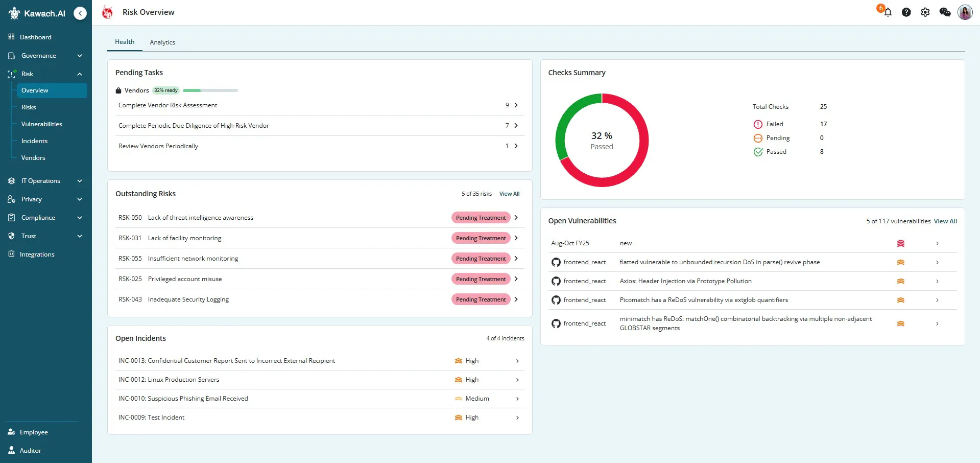This screenshot has width=980, height=463.
Task: Open the help question mark icon
Action: 906,12
